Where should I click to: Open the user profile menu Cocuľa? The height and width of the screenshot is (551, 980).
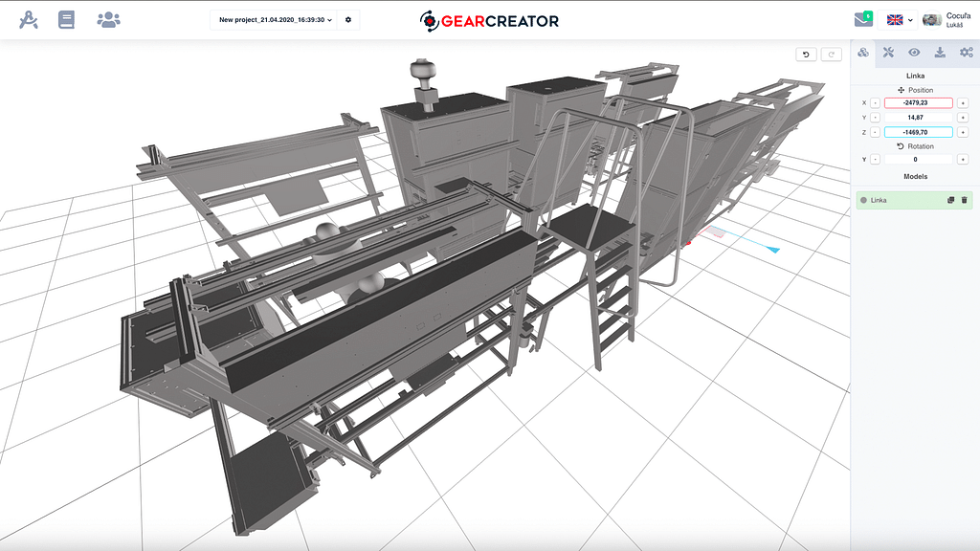[x=947, y=19]
